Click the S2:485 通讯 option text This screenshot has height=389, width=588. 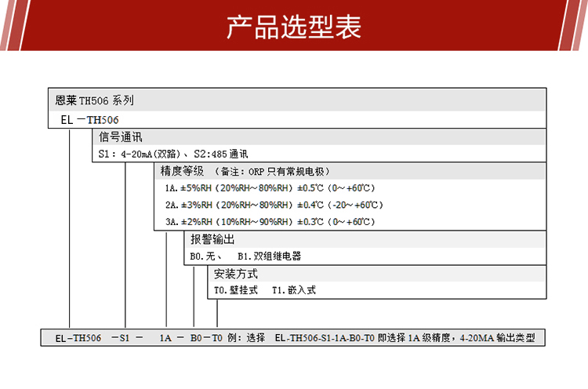[220, 154]
